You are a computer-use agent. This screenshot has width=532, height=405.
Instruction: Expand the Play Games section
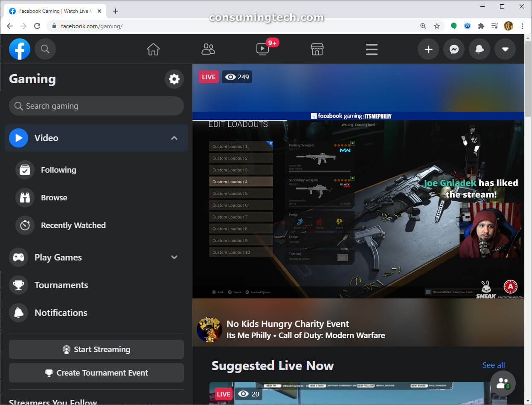[x=174, y=257]
